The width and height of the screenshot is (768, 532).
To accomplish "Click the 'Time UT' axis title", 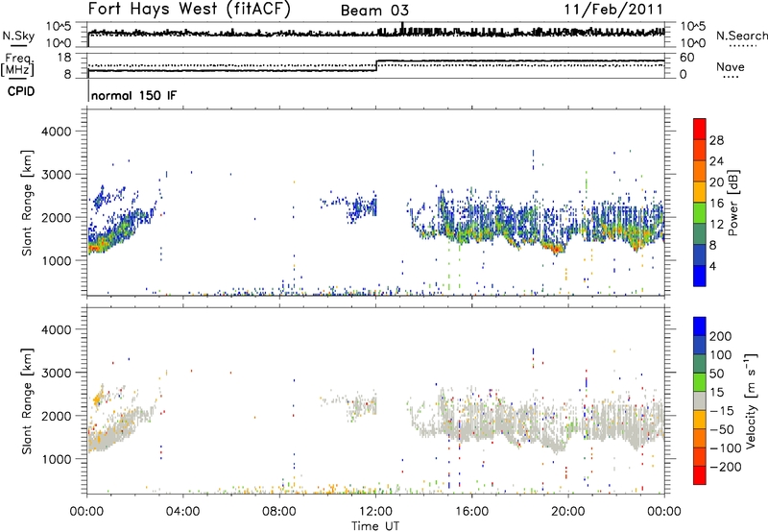I will pos(375,525).
